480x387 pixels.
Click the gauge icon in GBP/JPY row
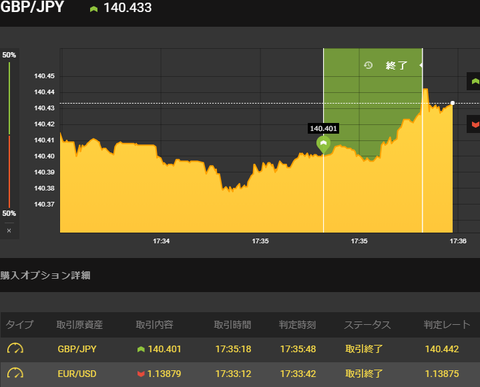pyautogui.click(x=15, y=349)
